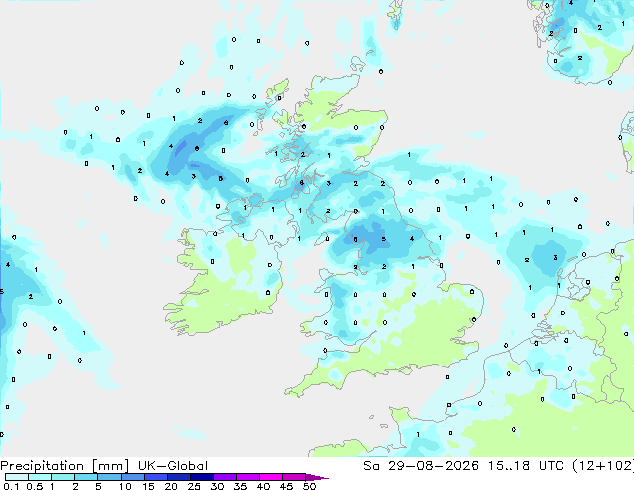
Task: Click the legend scale label "20"
Action: [171, 486]
